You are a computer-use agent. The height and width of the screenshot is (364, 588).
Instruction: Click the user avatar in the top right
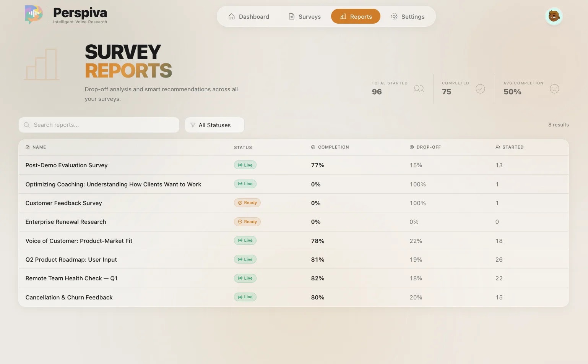pos(554,16)
